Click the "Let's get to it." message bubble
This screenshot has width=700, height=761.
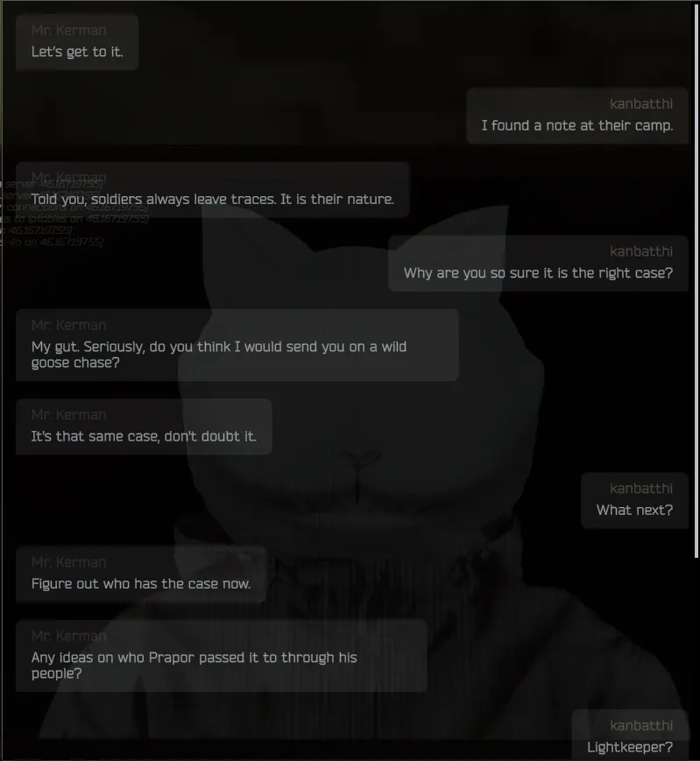[x=77, y=42]
